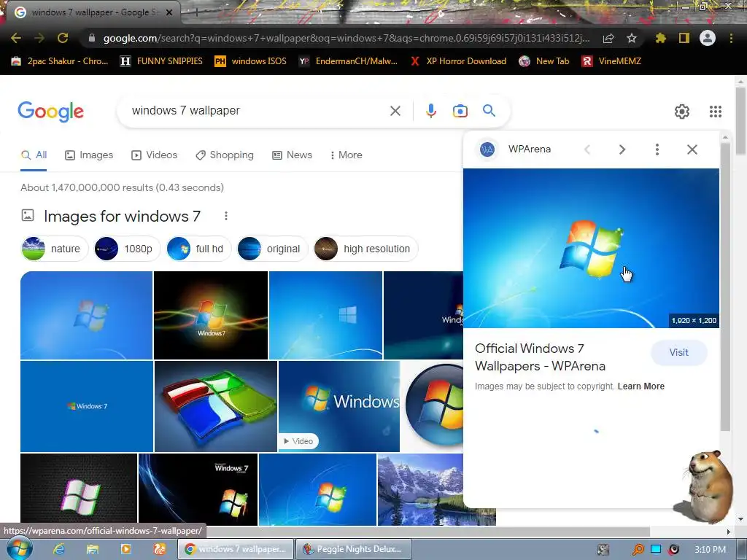Visit the WPArena page button
The height and width of the screenshot is (560, 747).
coord(679,352)
